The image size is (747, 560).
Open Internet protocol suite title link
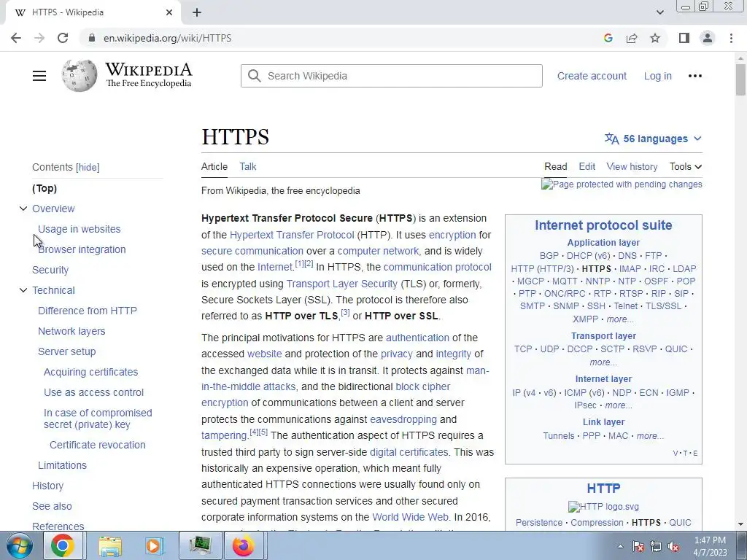pyautogui.click(x=603, y=225)
